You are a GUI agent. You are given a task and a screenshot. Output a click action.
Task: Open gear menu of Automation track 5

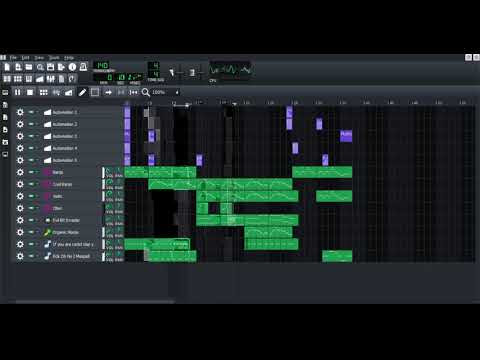(x=20, y=160)
